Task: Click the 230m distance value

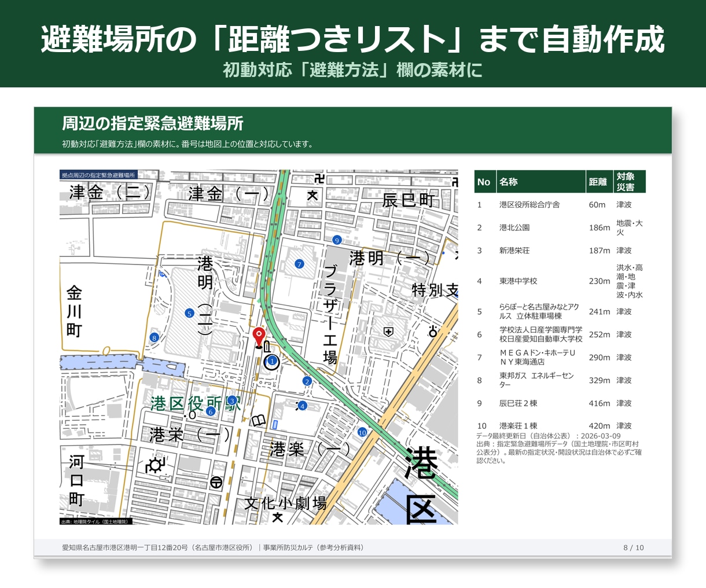Action: (x=600, y=281)
